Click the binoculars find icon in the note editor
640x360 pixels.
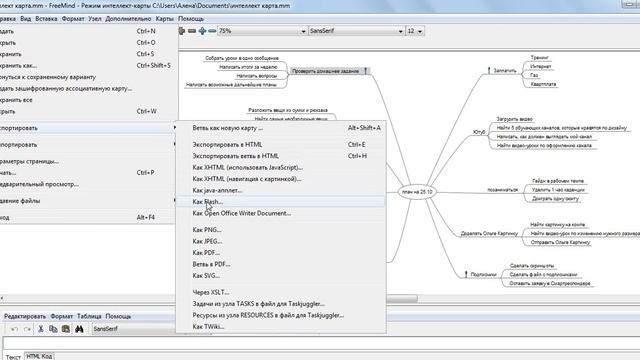coord(79,329)
